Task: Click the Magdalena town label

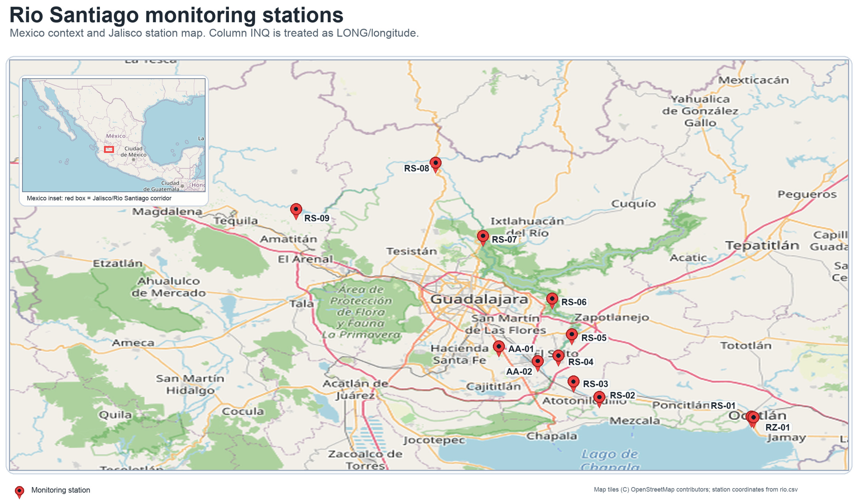Action: pyautogui.click(x=167, y=212)
